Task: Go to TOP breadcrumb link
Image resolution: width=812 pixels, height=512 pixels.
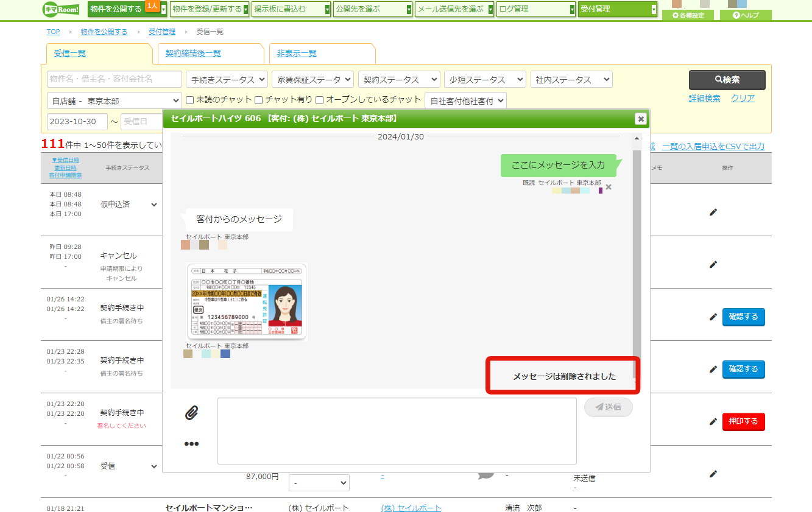Action: (53, 32)
